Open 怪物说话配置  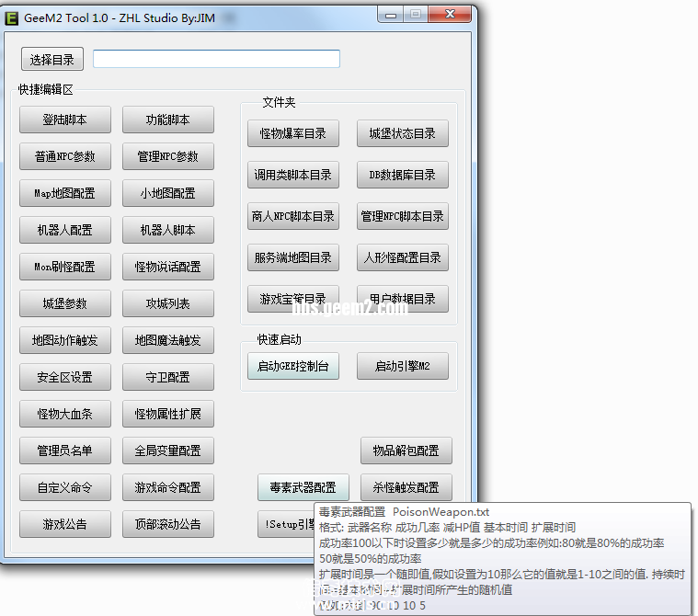[168, 267]
